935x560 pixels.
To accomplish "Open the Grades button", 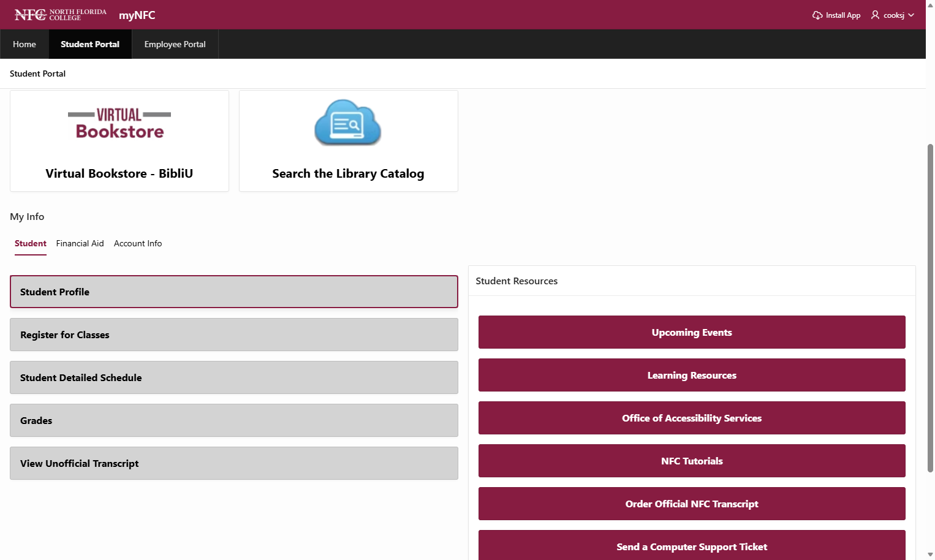I will (x=234, y=420).
